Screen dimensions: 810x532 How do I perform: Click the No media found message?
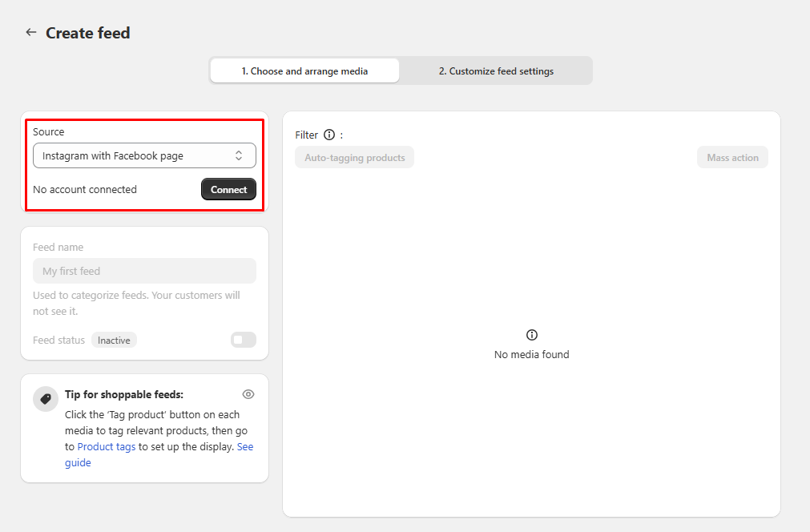pyautogui.click(x=532, y=354)
